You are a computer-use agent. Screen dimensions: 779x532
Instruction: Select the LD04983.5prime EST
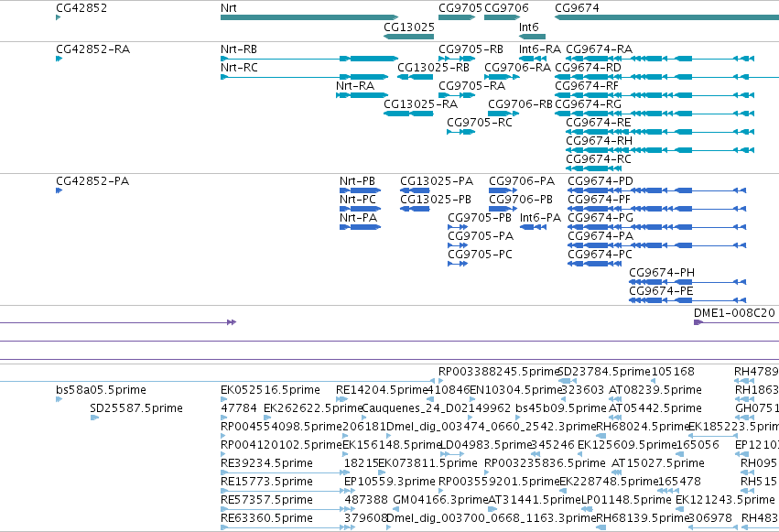tap(452, 454)
